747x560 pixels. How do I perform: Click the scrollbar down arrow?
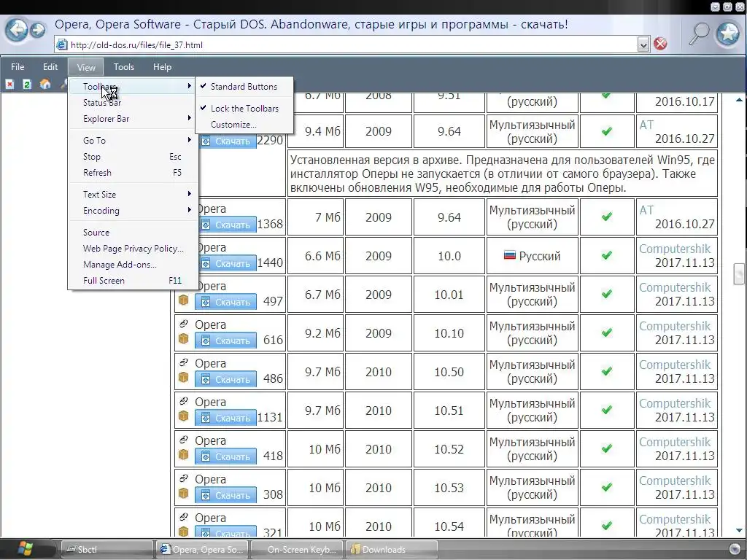point(739,530)
